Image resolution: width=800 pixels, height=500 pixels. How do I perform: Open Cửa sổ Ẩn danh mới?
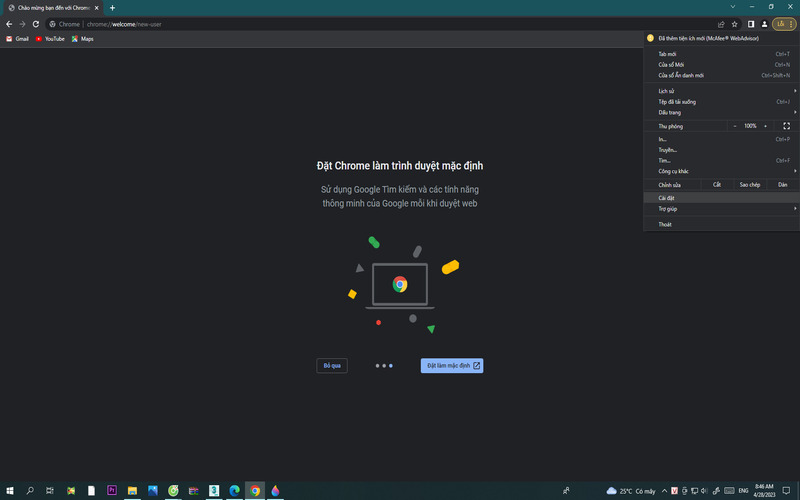721,76
